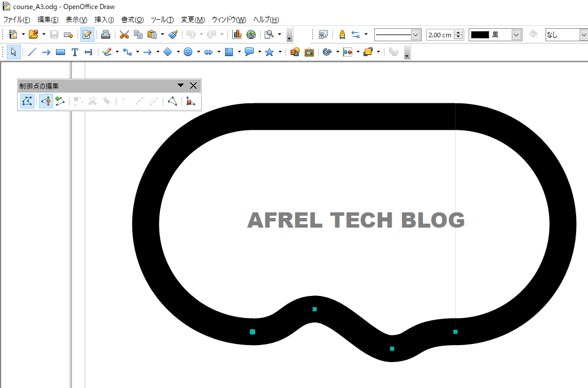Screen dimensions: 588x388
Task: Select the Text tool
Action: [x=75, y=52]
